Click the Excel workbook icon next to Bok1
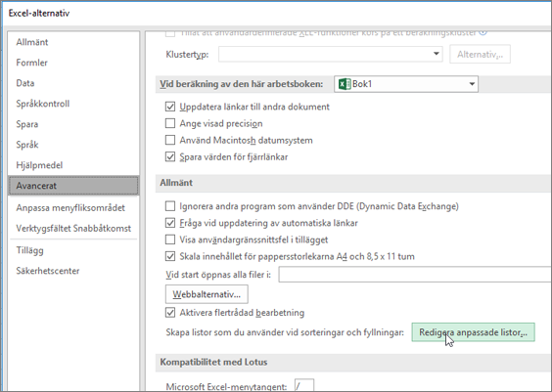 click(x=345, y=84)
